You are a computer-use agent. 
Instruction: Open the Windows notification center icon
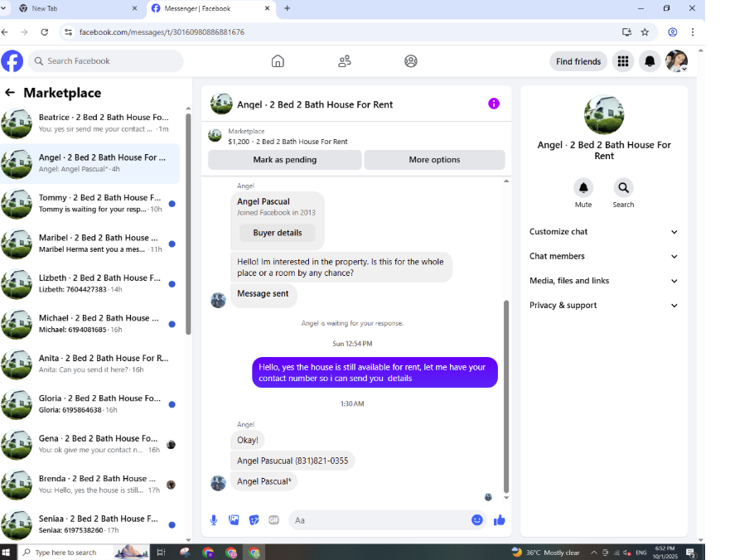click(x=691, y=553)
